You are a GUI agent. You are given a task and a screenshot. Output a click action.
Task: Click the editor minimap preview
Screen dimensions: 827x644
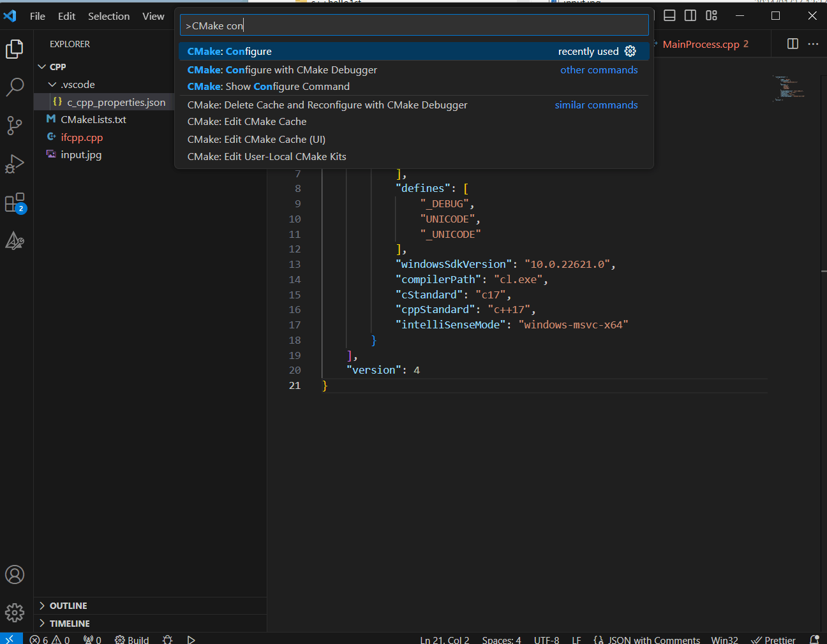pyautogui.click(x=789, y=88)
